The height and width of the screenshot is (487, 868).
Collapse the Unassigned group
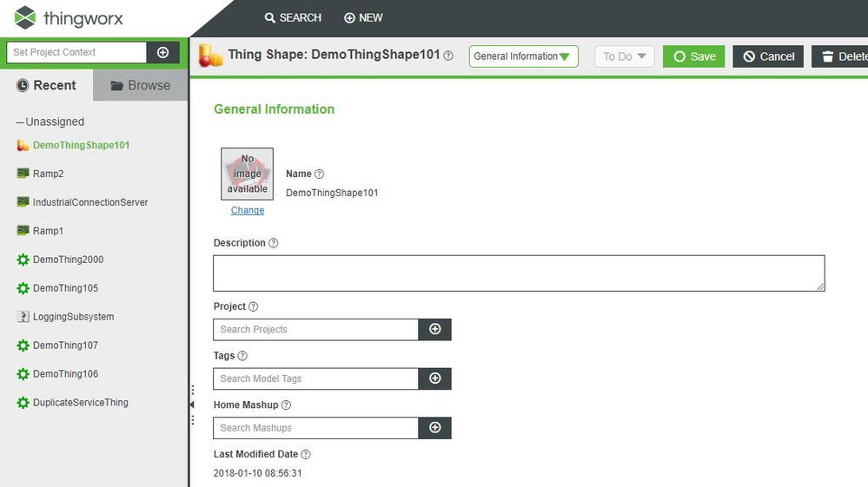tap(20, 122)
